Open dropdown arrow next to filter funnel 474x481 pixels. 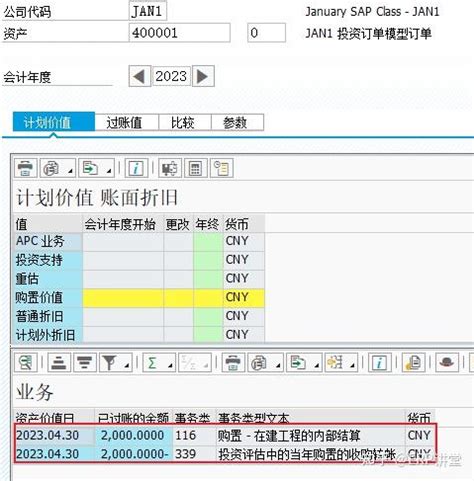pos(127,366)
